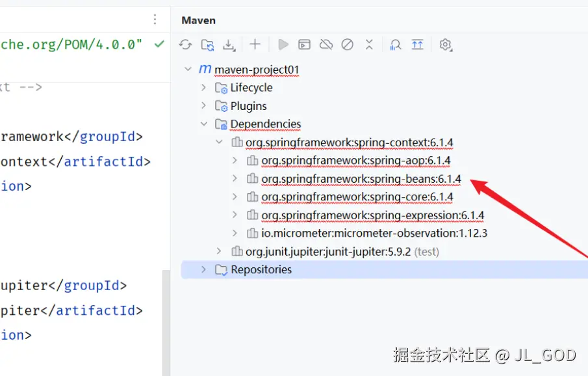Select the Dependencies tree item
This screenshot has width=588, height=376.
[x=266, y=124]
